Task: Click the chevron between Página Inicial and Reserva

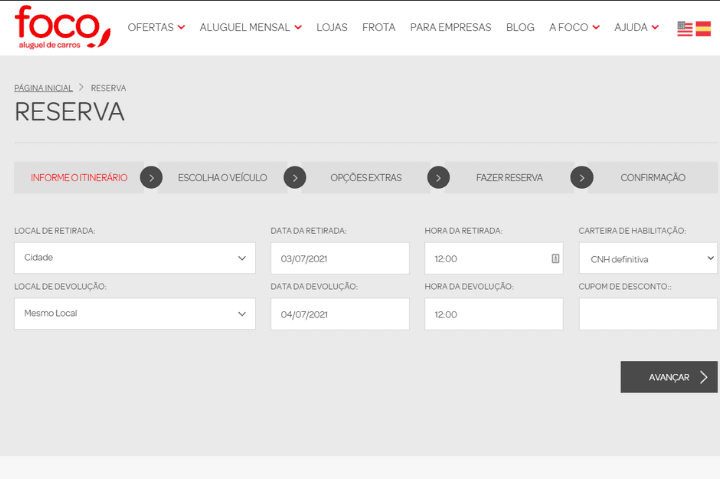Action: pyautogui.click(x=81, y=87)
